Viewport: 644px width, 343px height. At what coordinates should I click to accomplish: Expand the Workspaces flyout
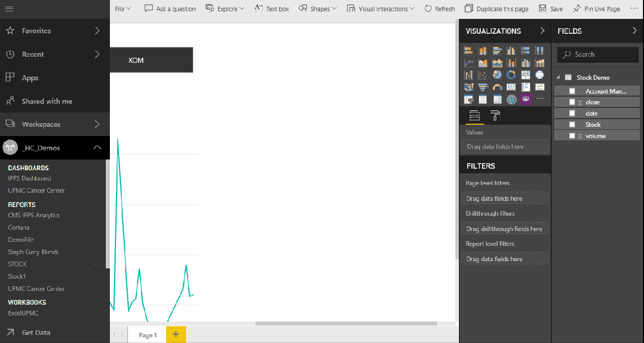point(97,124)
